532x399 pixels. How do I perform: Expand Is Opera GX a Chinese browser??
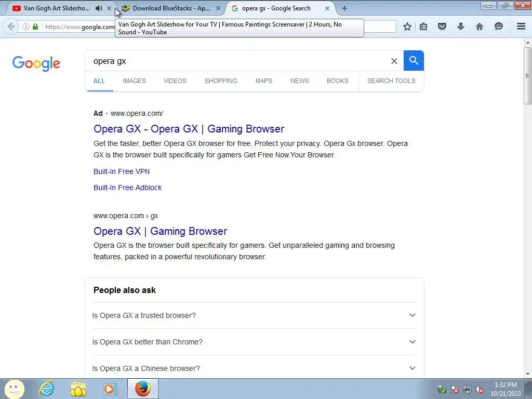(x=254, y=368)
